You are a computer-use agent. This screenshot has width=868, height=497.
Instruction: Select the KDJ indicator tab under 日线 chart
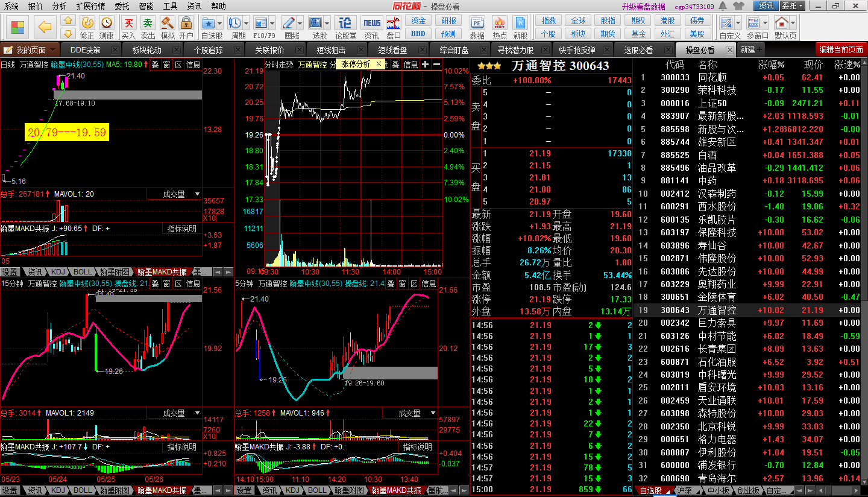pyautogui.click(x=58, y=271)
